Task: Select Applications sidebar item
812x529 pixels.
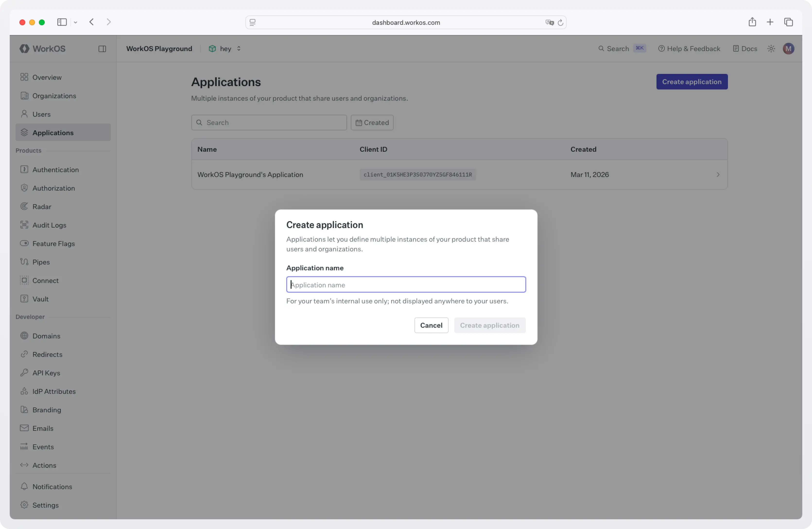Action: tap(63, 132)
